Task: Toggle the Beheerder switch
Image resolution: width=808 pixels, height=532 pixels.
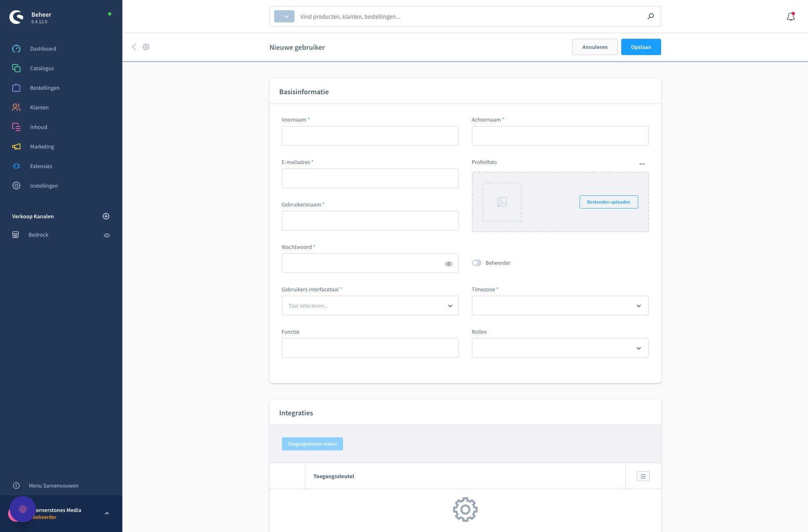Action: point(477,263)
